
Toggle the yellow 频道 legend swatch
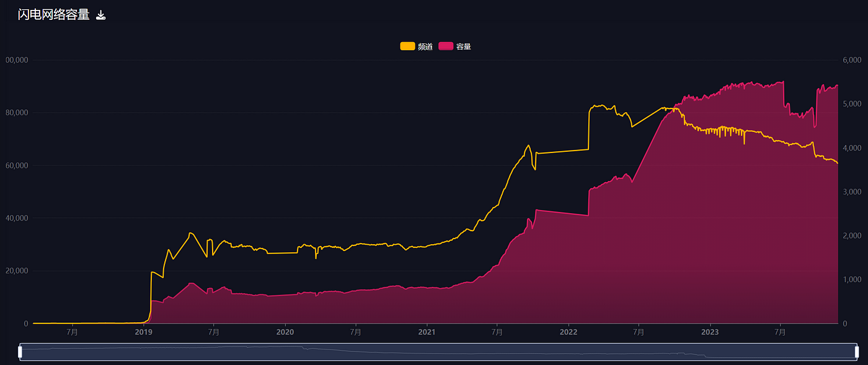coord(407,46)
